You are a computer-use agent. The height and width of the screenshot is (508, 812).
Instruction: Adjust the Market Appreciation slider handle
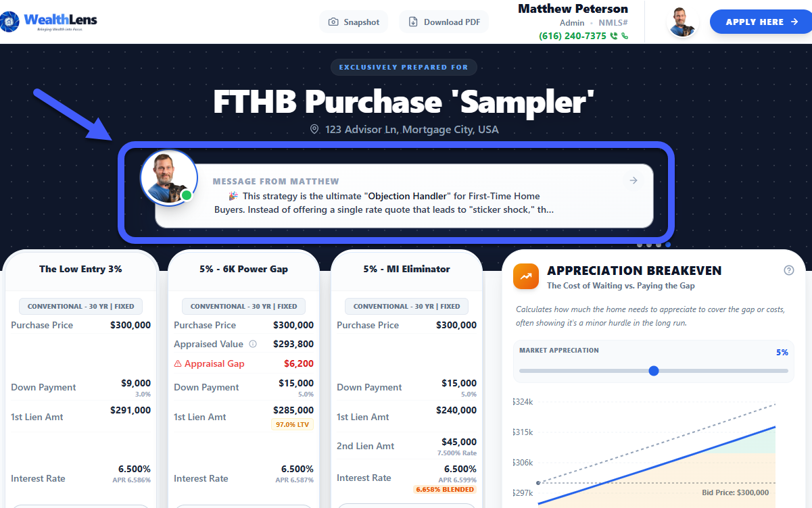pyautogui.click(x=653, y=371)
